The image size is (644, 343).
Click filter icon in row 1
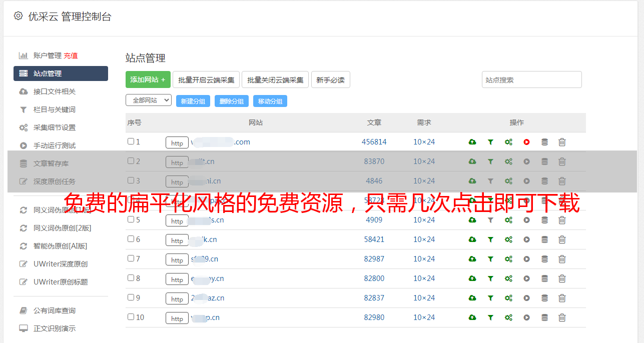point(490,142)
